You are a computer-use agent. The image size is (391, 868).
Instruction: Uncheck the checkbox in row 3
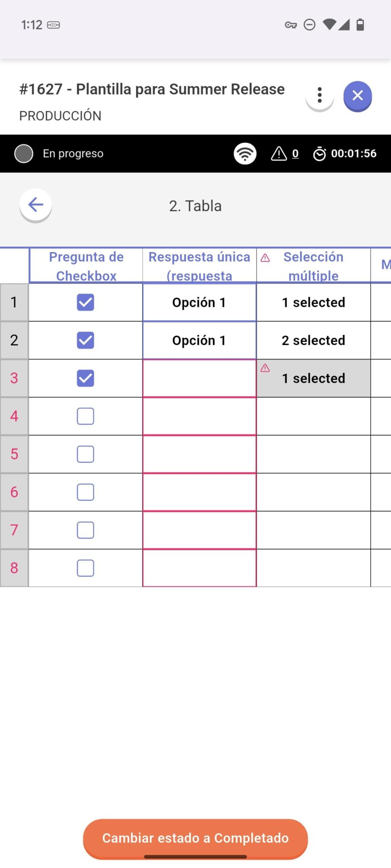click(x=86, y=378)
